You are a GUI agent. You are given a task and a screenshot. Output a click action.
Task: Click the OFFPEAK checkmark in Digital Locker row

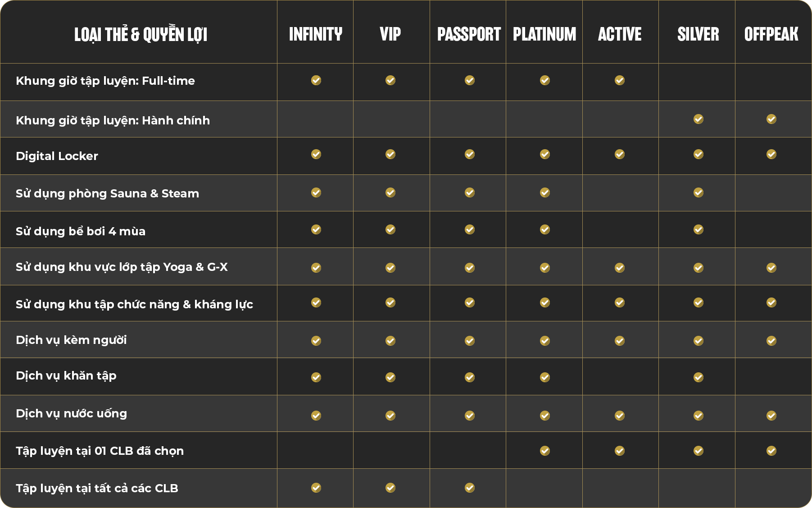pyautogui.click(x=771, y=154)
